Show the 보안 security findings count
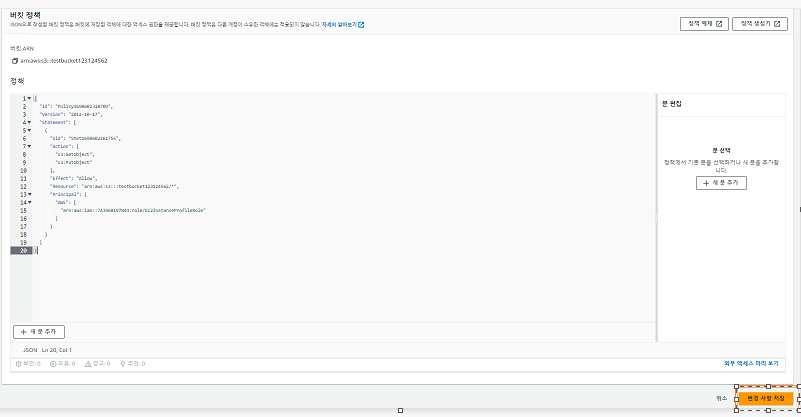The image size is (801, 417). pyautogui.click(x=28, y=364)
